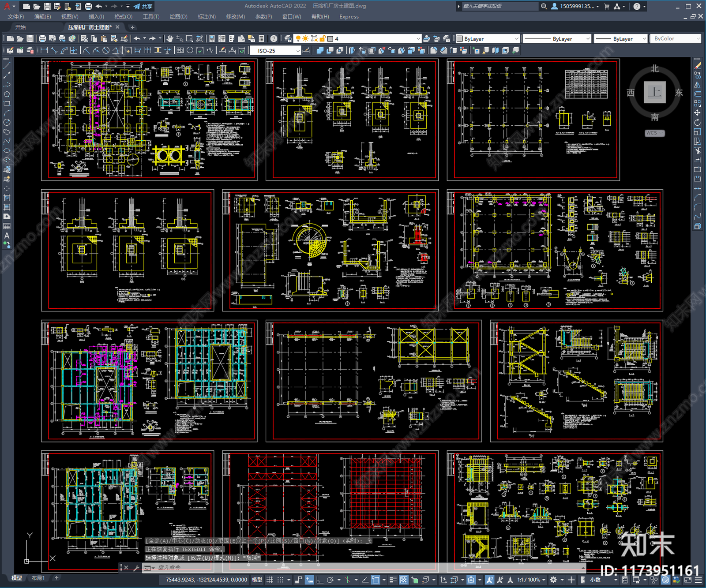Click the 共享 share button
This screenshot has height=588, width=706.
tap(143, 6)
